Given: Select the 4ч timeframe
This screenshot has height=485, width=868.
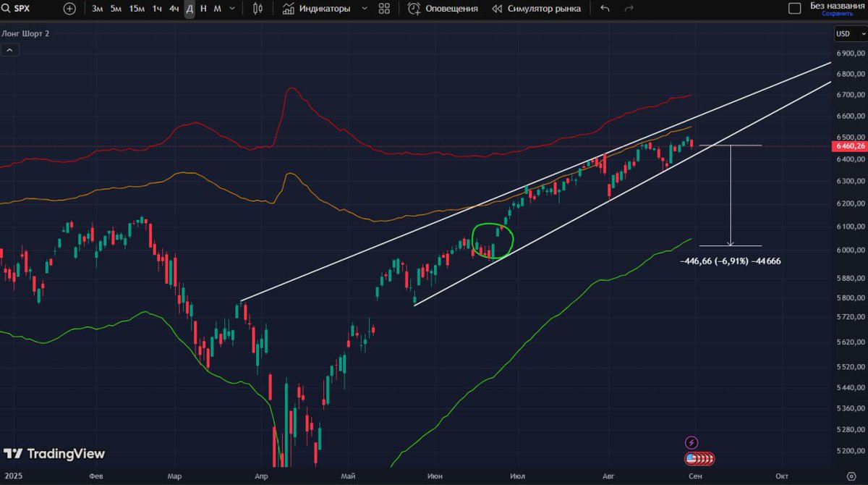Looking at the screenshot, I should pyautogui.click(x=174, y=9).
